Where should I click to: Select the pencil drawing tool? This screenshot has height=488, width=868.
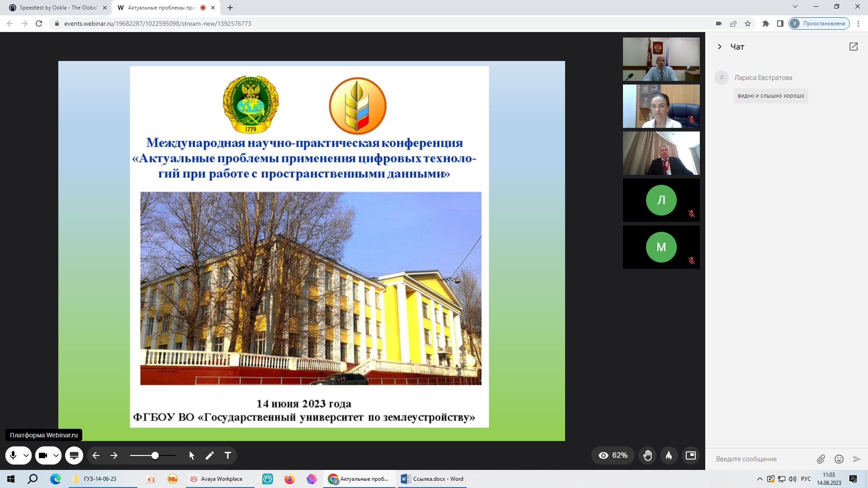click(209, 455)
